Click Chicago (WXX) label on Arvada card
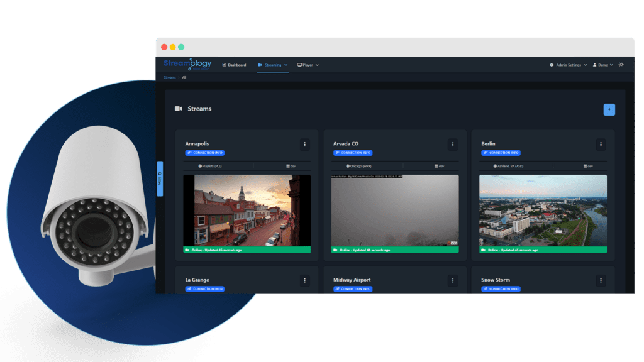The width and height of the screenshot is (644, 362). pyautogui.click(x=358, y=166)
